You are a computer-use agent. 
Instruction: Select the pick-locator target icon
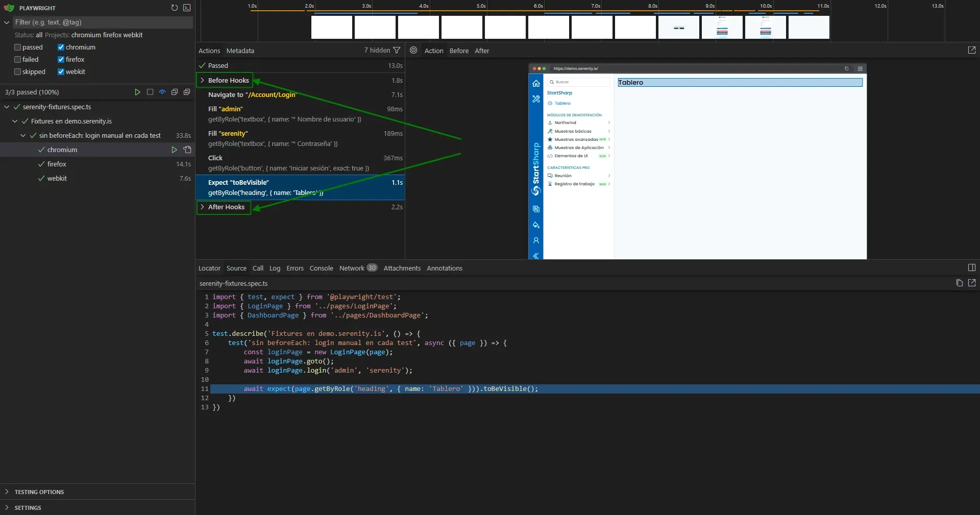tap(413, 50)
